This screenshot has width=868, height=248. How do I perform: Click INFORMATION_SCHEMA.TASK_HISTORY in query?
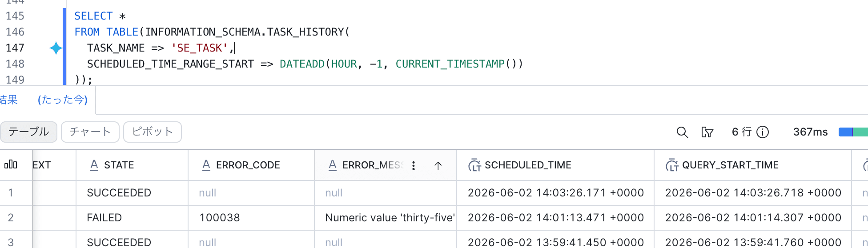245,32
